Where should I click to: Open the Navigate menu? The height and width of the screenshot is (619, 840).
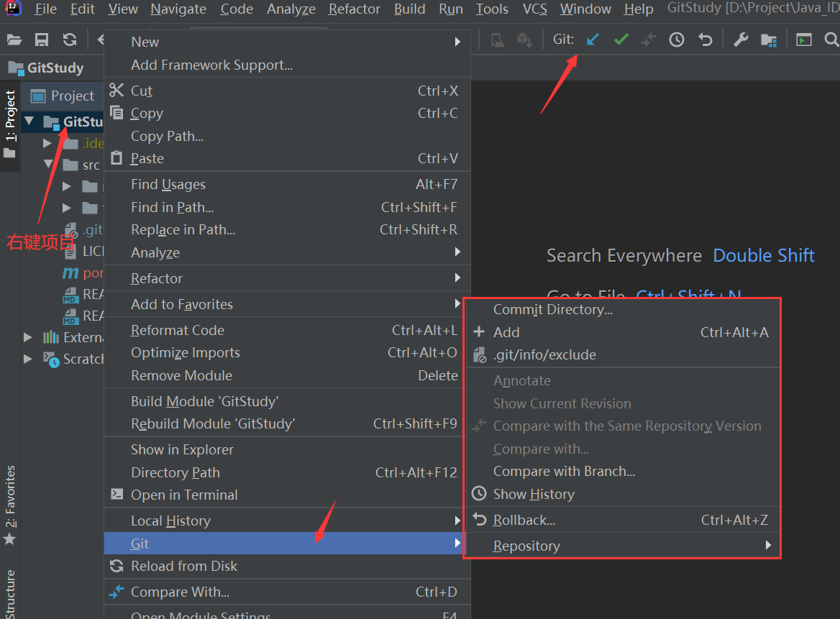178,9
